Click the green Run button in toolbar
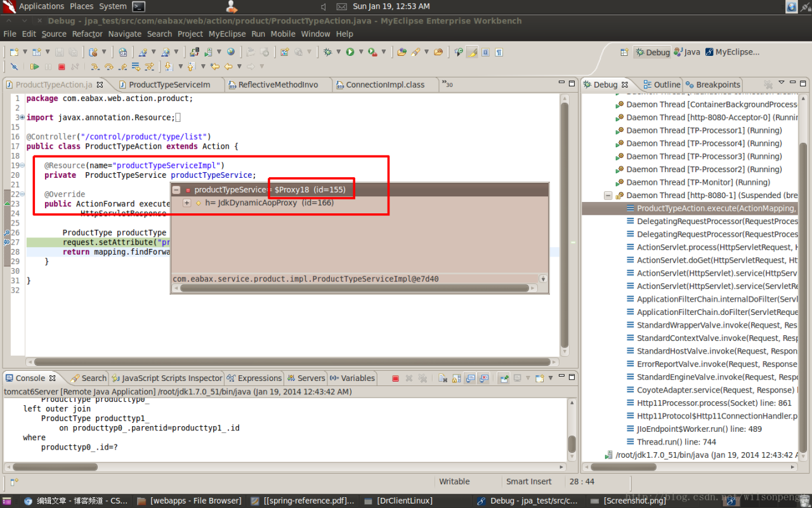812x508 pixels. (x=350, y=52)
